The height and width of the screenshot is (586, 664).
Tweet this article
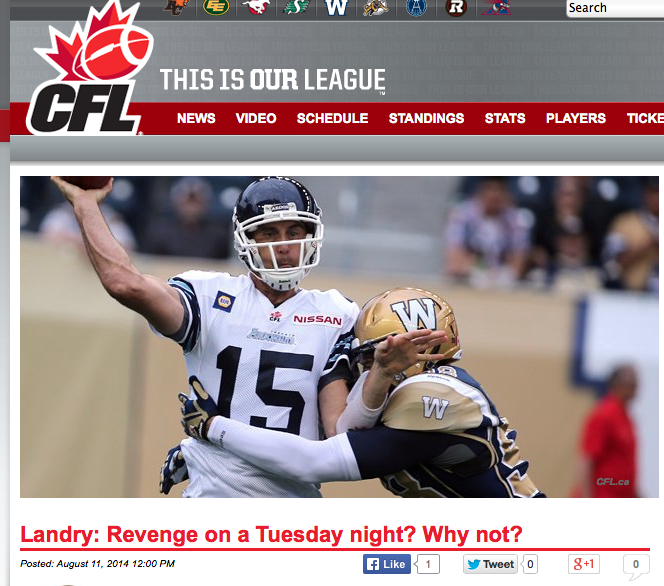coord(490,564)
